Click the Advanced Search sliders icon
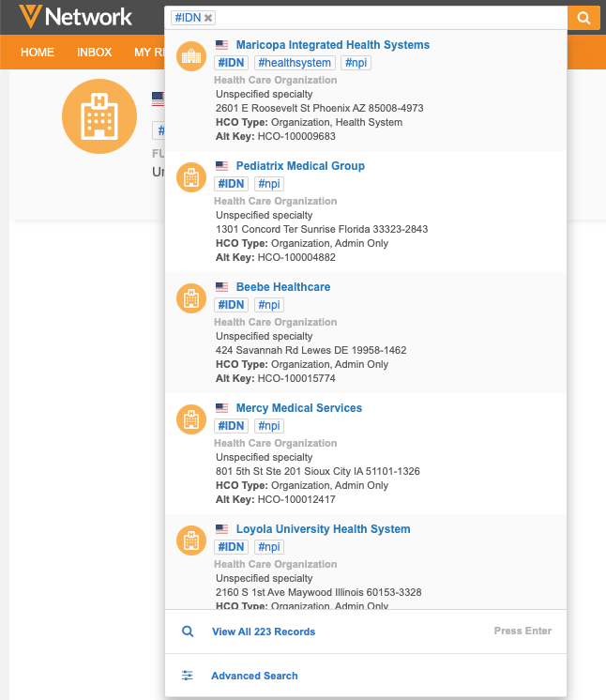This screenshot has width=606, height=700. point(188,676)
